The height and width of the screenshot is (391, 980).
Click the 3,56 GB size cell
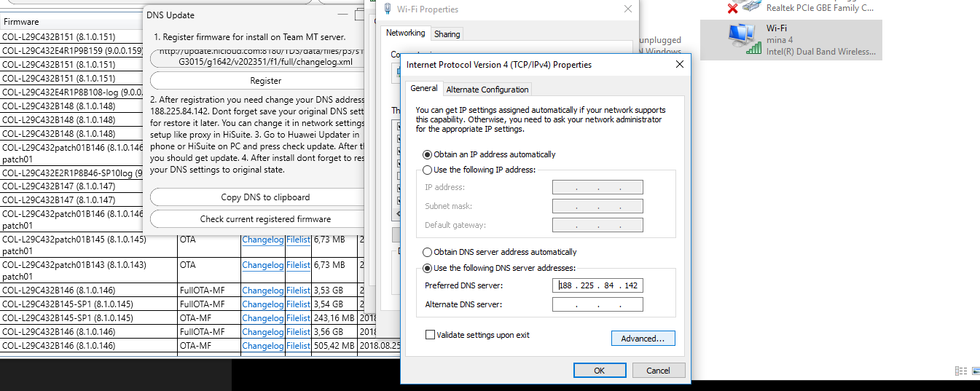pyautogui.click(x=334, y=332)
